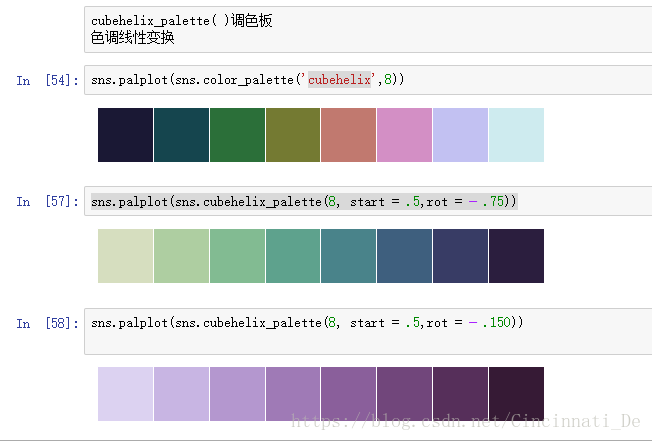Click the darkest purple swatch in second palette

[516, 256]
